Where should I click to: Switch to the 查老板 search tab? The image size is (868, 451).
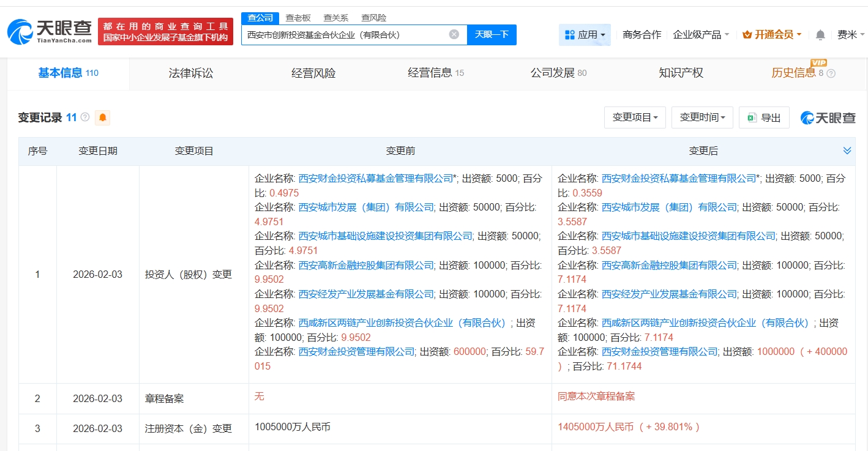click(298, 18)
